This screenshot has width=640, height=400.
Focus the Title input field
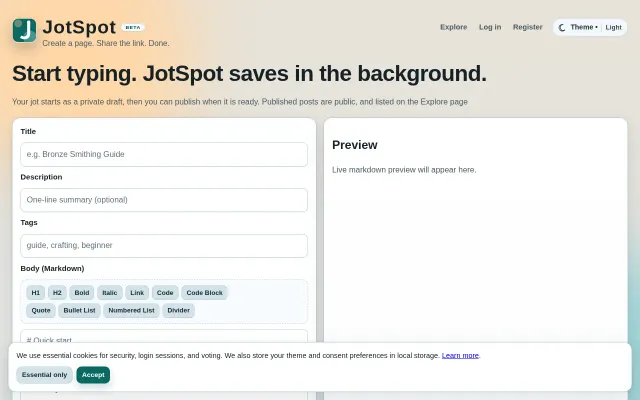pyautogui.click(x=164, y=154)
